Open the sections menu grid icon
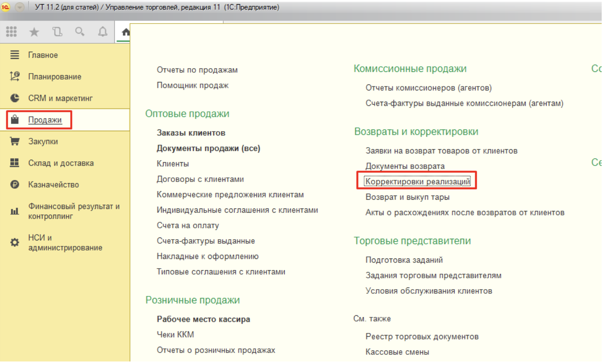This screenshot has height=364, width=608. [x=11, y=32]
